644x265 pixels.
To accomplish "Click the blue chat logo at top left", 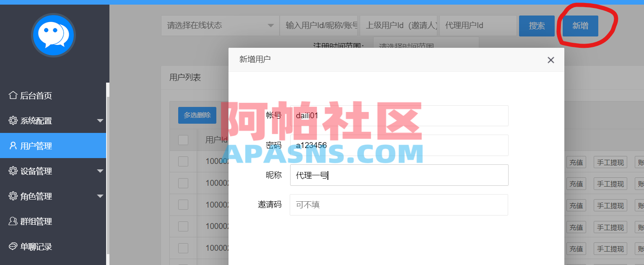I will point(53,35).
